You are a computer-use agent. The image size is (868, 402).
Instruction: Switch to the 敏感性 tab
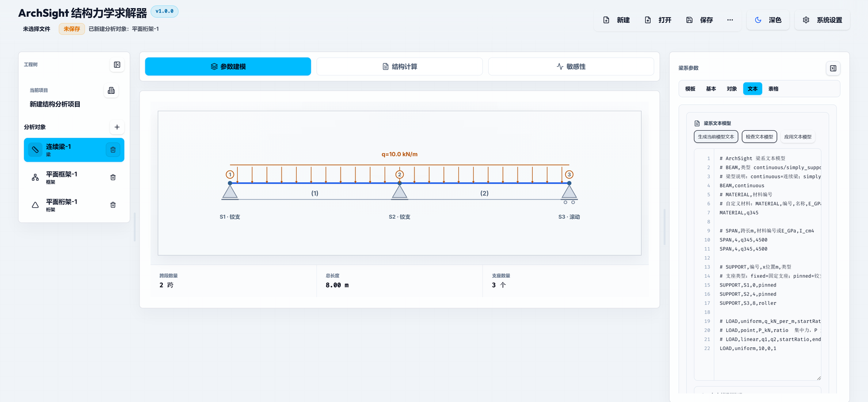571,67
